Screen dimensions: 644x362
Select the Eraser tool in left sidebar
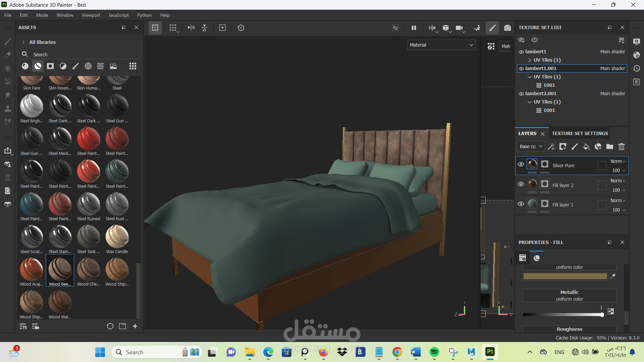pyautogui.click(x=7, y=55)
